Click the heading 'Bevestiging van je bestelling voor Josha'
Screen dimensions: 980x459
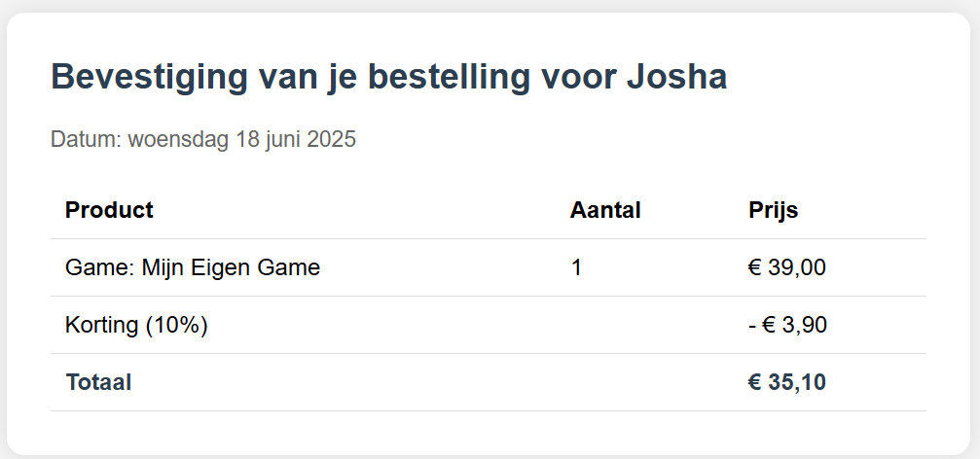388,78
